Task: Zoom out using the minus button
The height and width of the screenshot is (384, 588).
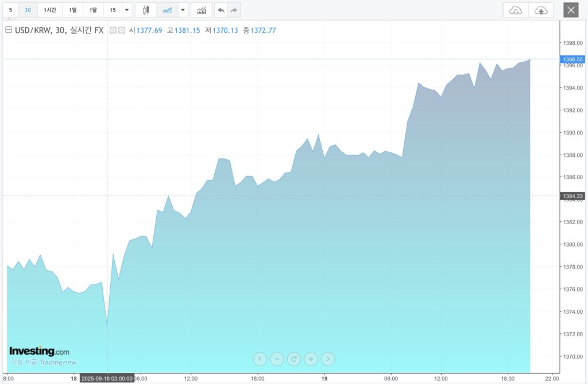Action: click(277, 359)
